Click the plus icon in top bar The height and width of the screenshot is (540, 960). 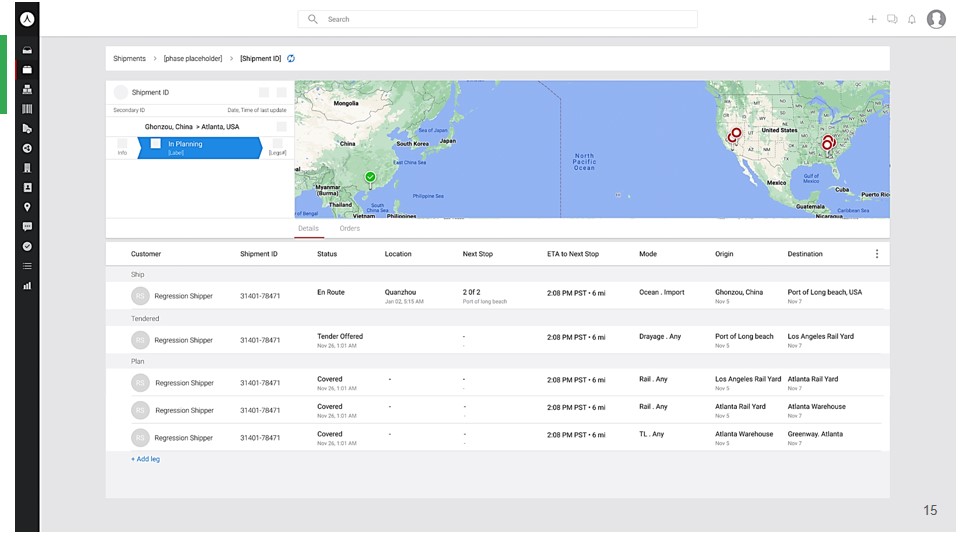coord(872,19)
